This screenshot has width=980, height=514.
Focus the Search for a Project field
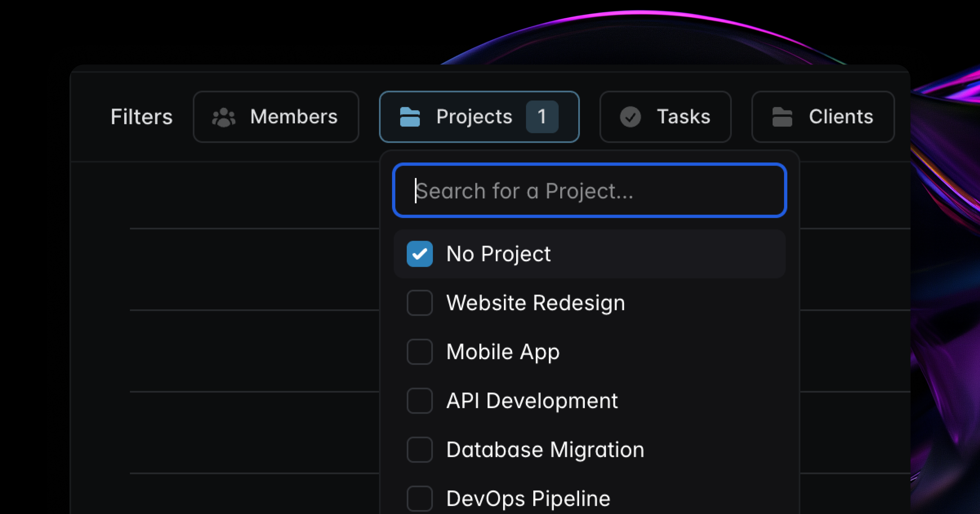(589, 190)
